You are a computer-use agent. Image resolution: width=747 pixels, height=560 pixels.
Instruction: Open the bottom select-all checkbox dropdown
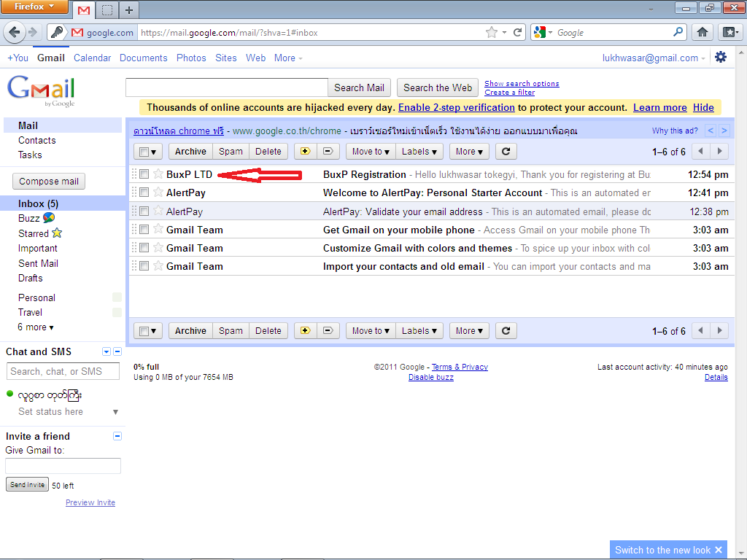(x=148, y=330)
